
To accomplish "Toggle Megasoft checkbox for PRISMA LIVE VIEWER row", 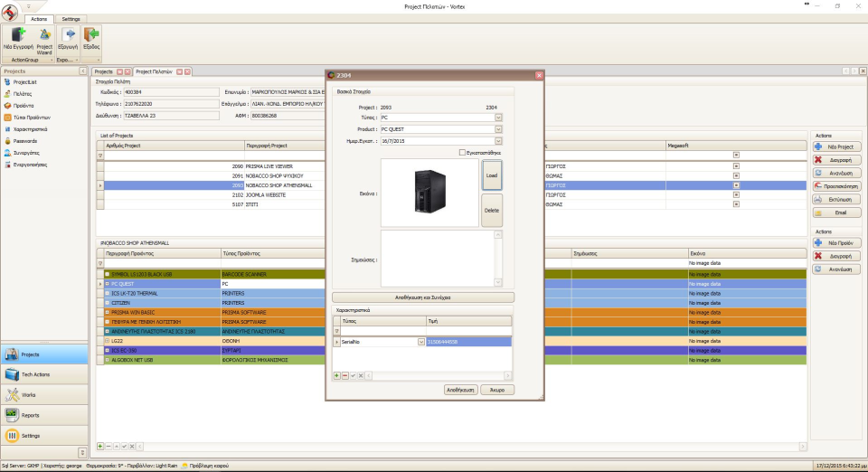I will (x=736, y=167).
